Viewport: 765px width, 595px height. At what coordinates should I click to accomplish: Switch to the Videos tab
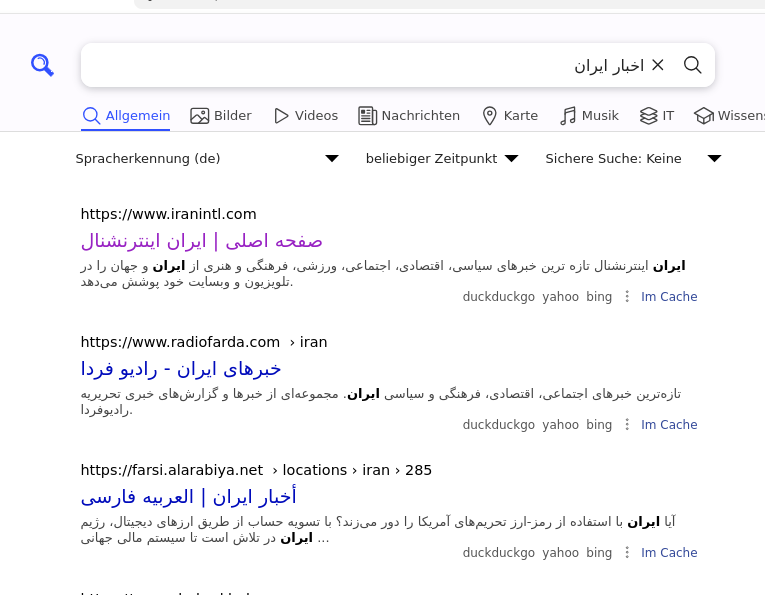306,116
